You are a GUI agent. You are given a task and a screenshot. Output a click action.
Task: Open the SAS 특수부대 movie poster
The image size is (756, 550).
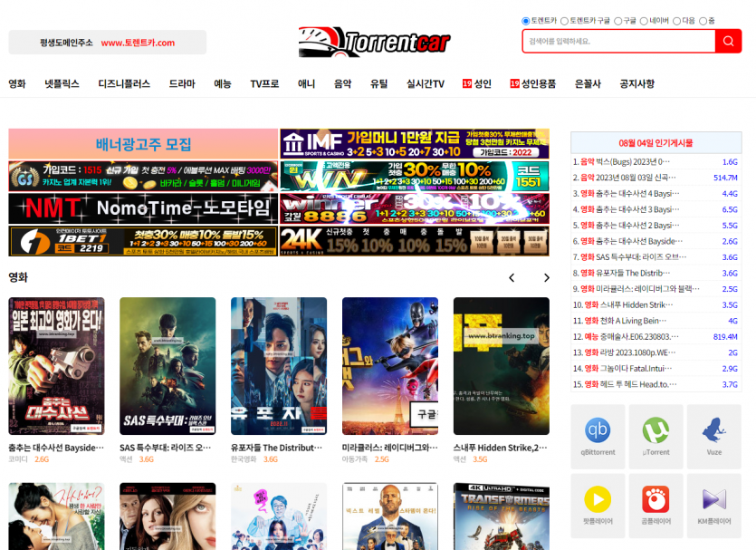click(167, 366)
